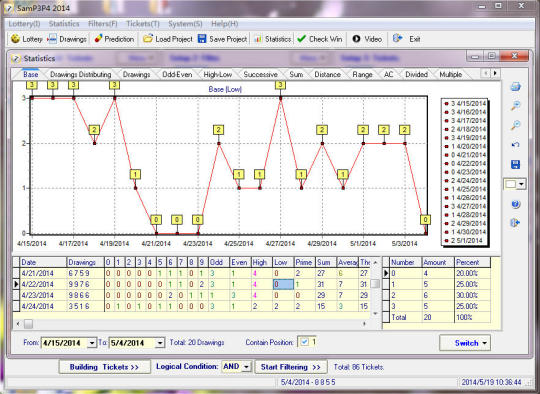Click the highlighted Low cell in the 4/22/2014 row
This screenshot has width=540, height=394.
tap(283, 284)
